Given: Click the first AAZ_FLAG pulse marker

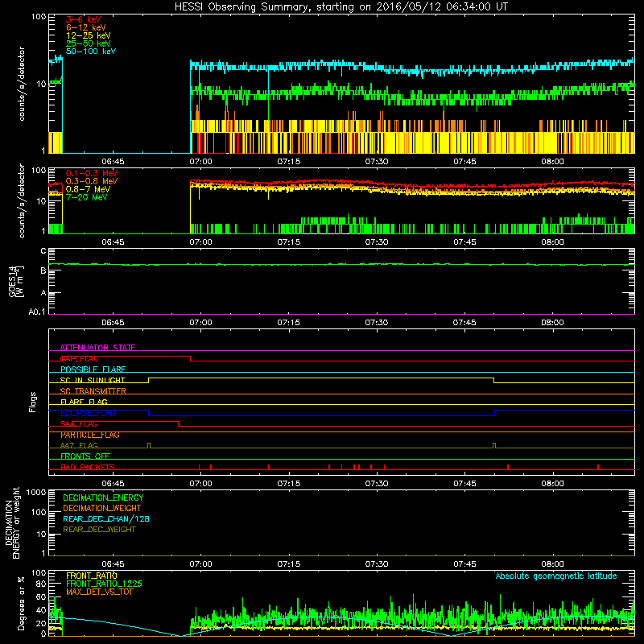Looking at the screenshot, I should [x=149, y=446].
